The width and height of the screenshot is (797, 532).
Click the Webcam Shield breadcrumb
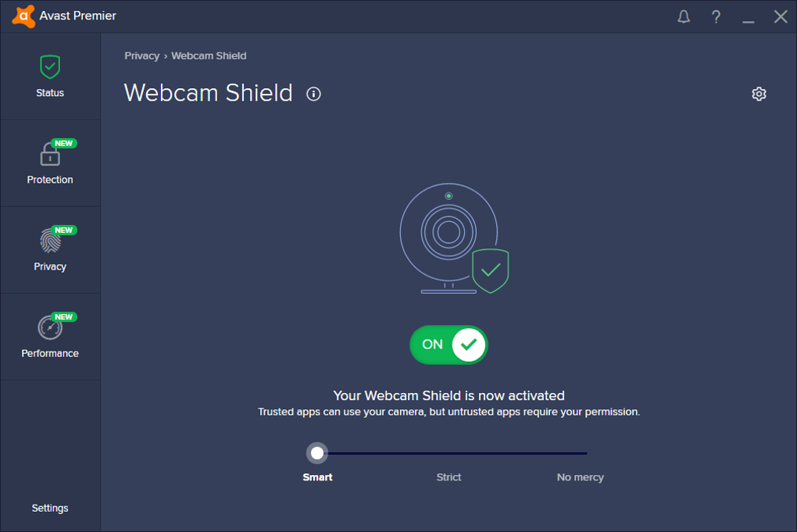pyautogui.click(x=209, y=56)
